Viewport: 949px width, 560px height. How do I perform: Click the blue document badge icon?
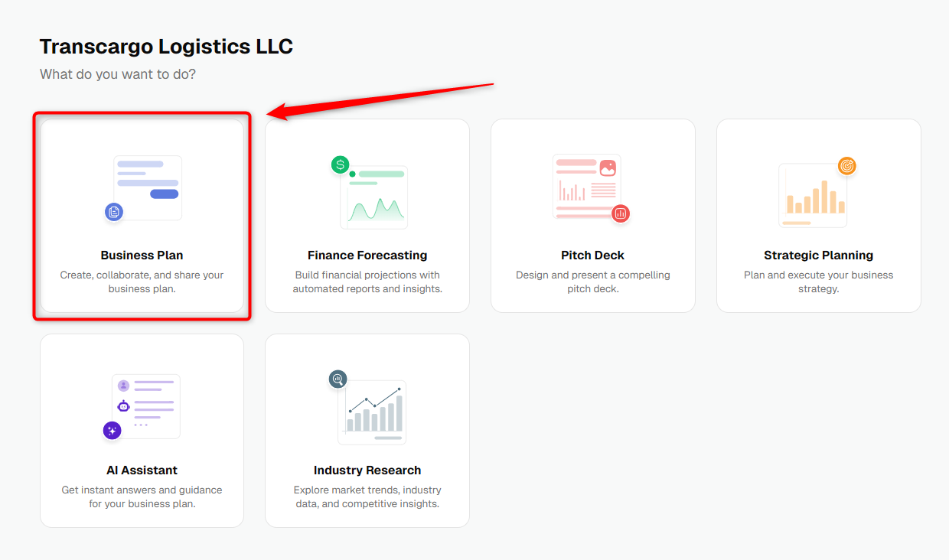(x=114, y=212)
